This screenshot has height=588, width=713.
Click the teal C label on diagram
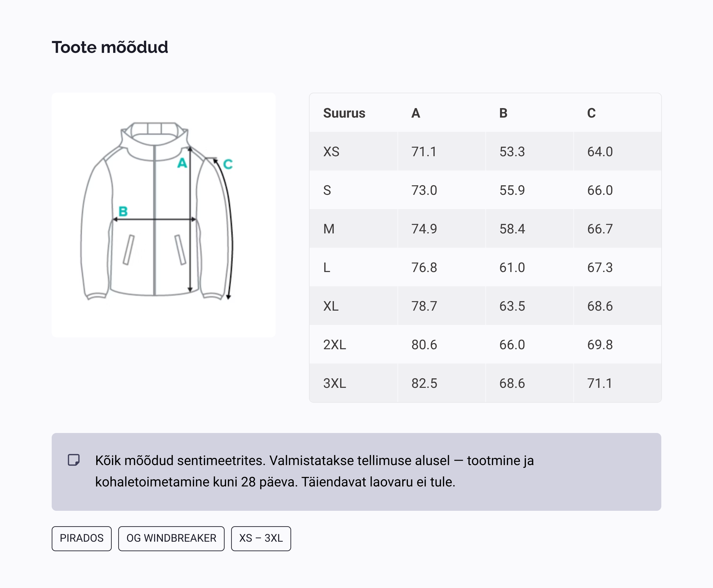click(228, 164)
